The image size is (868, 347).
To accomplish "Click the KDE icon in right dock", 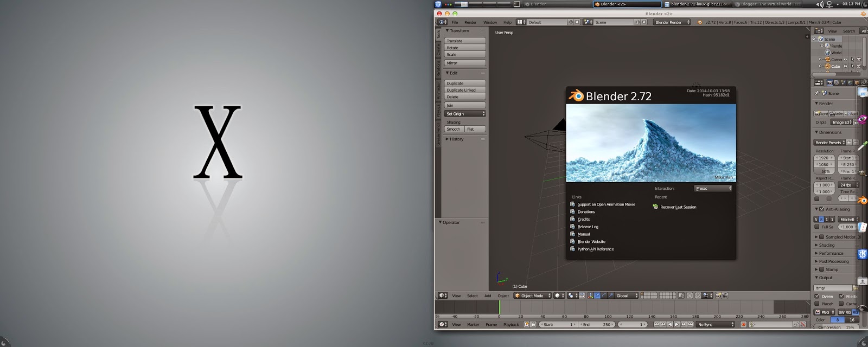I will point(862,254).
